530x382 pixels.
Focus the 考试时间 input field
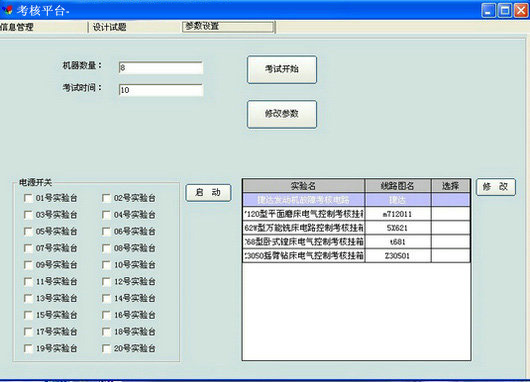point(161,90)
